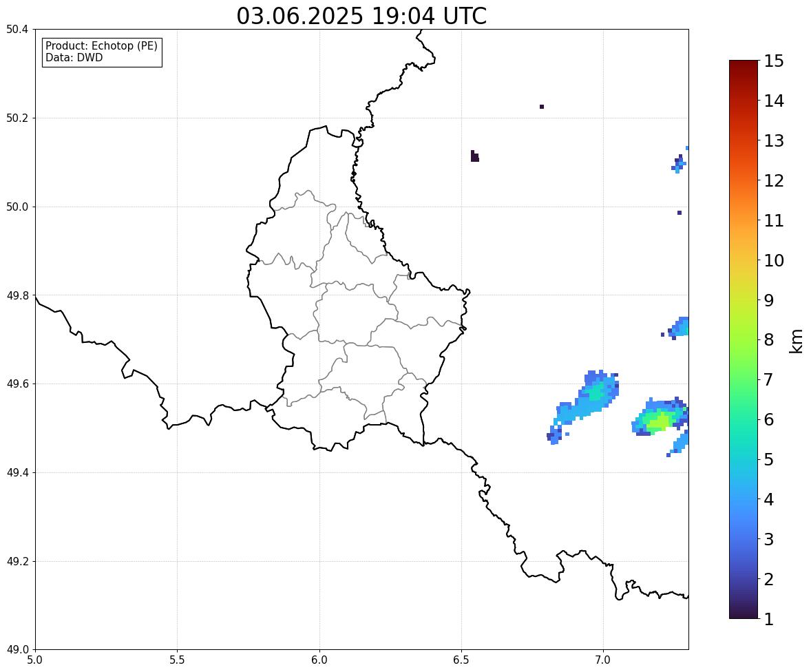The height and width of the screenshot is (672, 811).
Task: Click the single dark pixel echo near 50.22°N
Action: (x=542, y=107)
